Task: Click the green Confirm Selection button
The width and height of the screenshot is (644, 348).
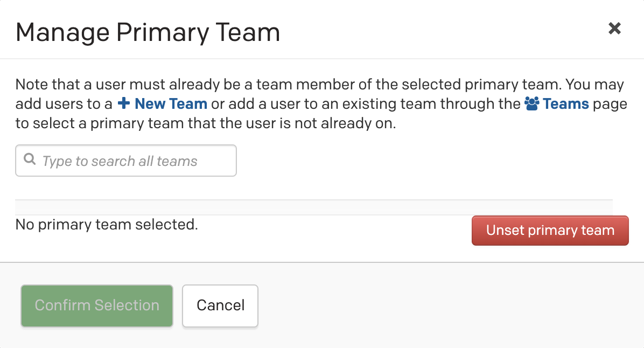Action: pyautogui.click(x=97, y=305)
